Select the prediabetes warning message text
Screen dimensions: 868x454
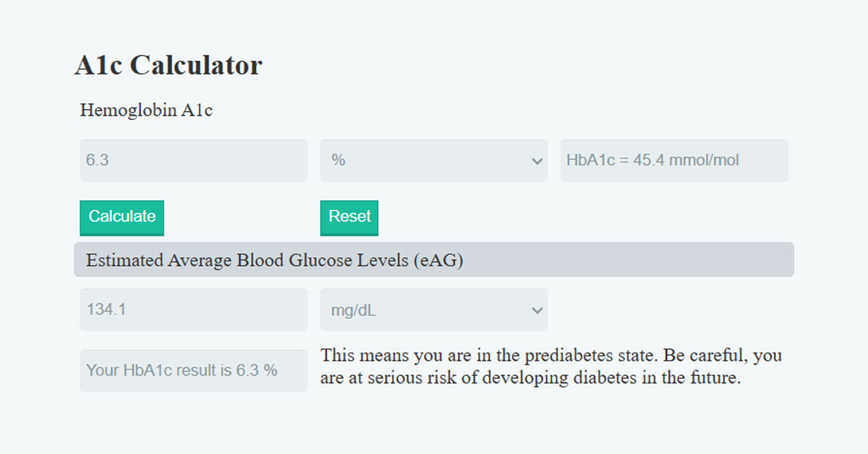(x=552, y=366)
